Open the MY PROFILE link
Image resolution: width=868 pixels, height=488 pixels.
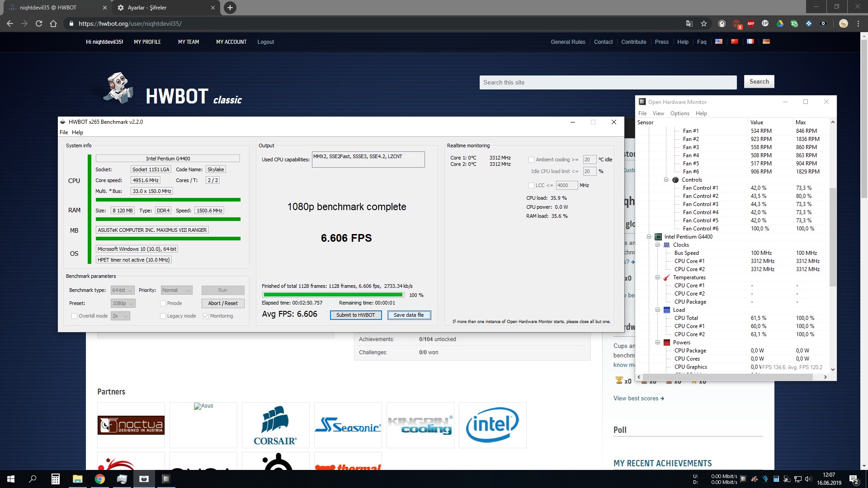147,42
